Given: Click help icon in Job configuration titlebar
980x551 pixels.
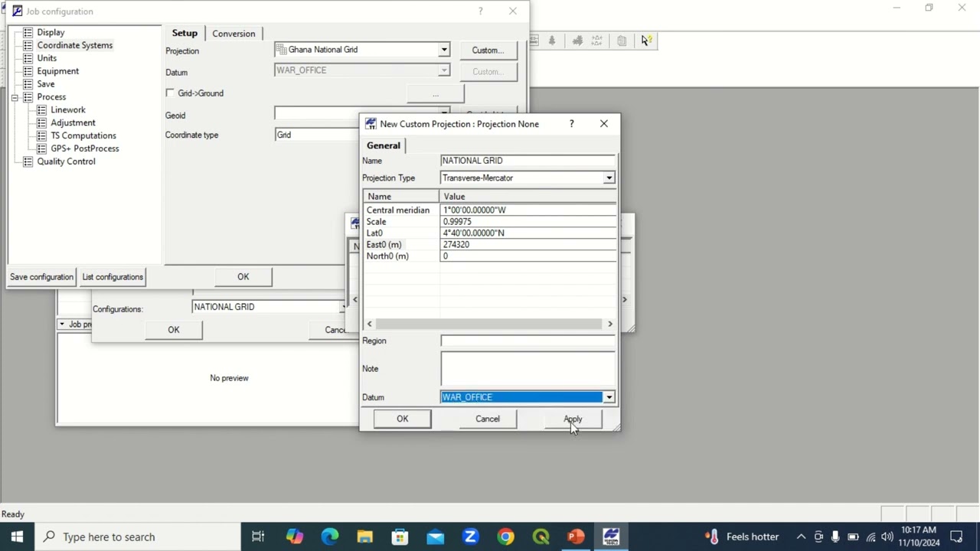Looking at the screenshot, I should pyautogui.click(x=480, y=11).
